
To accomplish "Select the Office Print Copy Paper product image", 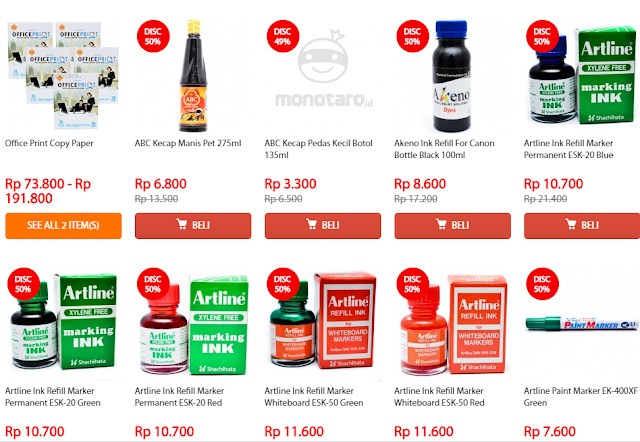I will pos(63,76).
